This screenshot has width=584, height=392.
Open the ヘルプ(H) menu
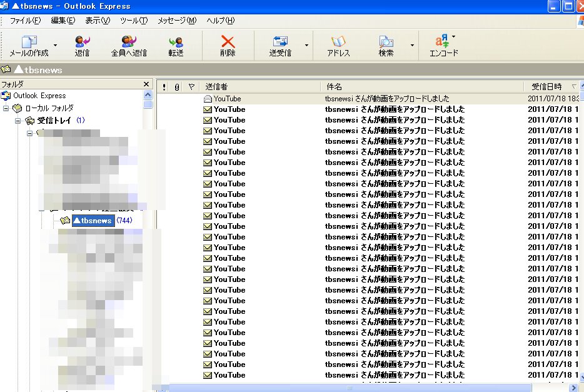coord(221,21)
